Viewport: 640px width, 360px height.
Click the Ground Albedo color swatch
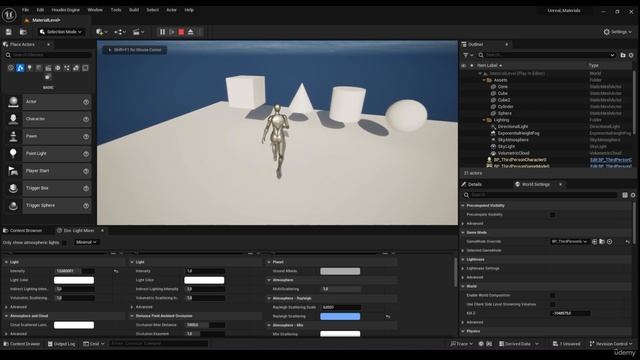pos(340,271)
